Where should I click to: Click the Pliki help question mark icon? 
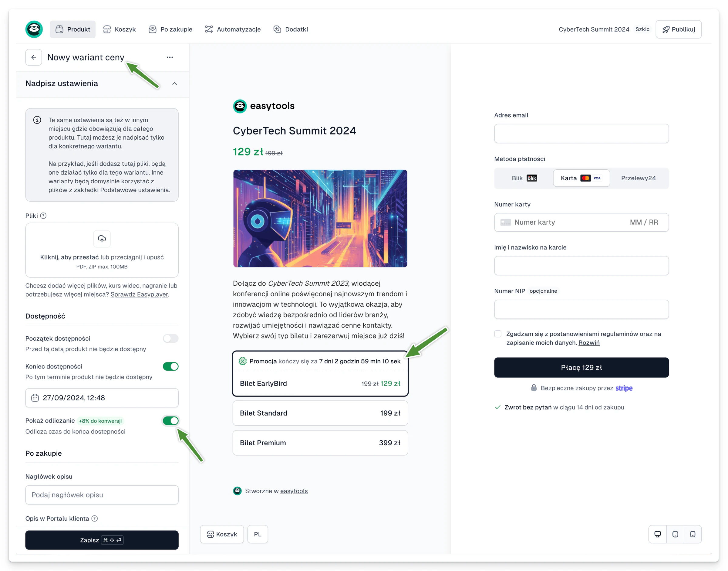coord(43,216)
